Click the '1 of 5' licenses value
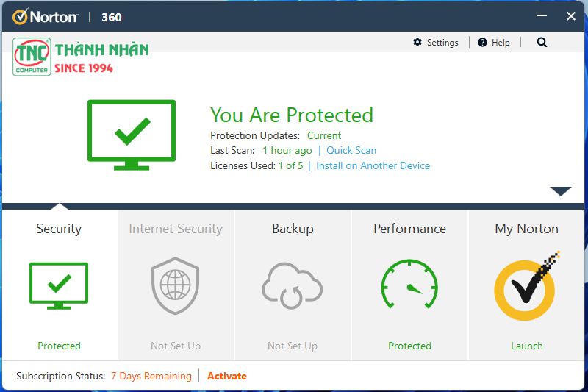This screenshot has height=392, width=588. point(290,165)
